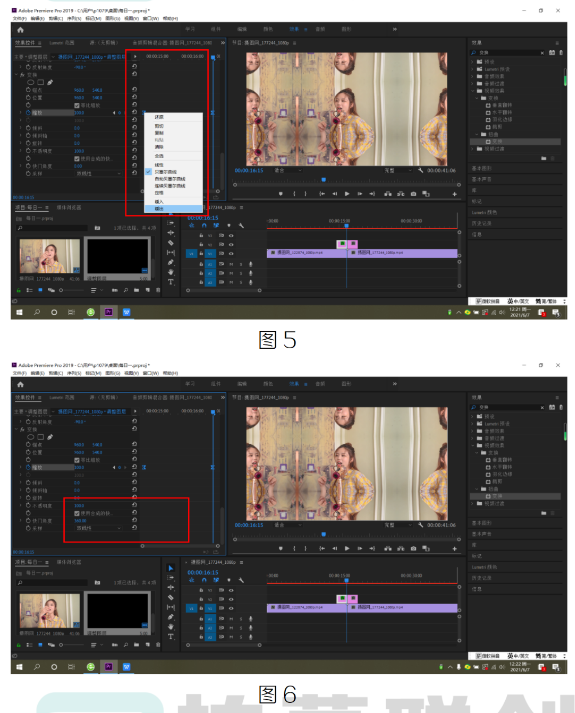575x713 pixels.
Task: Toggle timeline Snap magnet in Figure 5
Action: point(204,226)
